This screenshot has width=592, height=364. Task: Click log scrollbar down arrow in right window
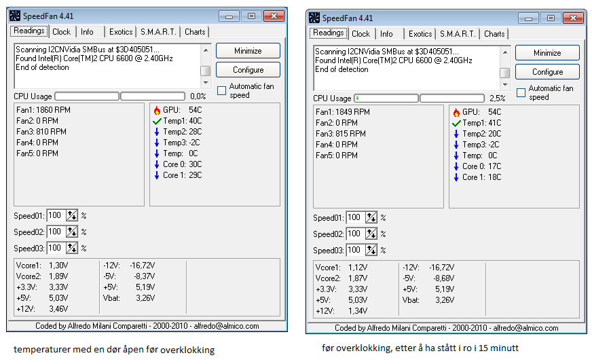(505, 84)
